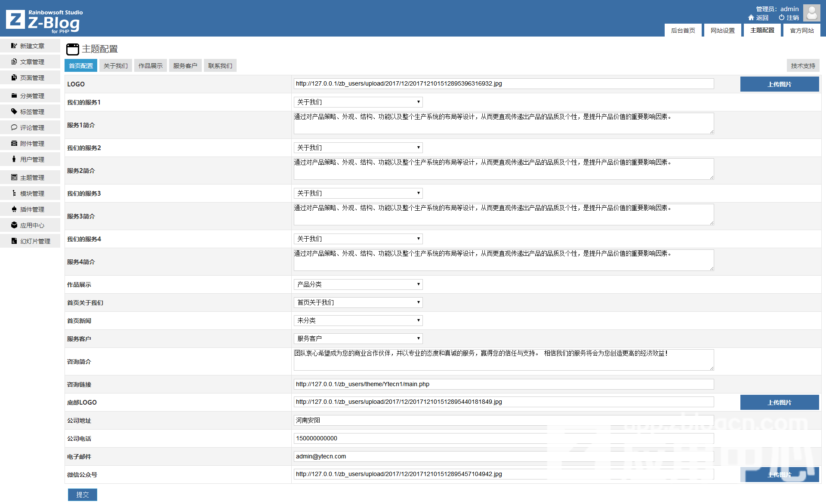
Task: Click 上传图片 button for the LOGO row
Action: pos(779,84)
